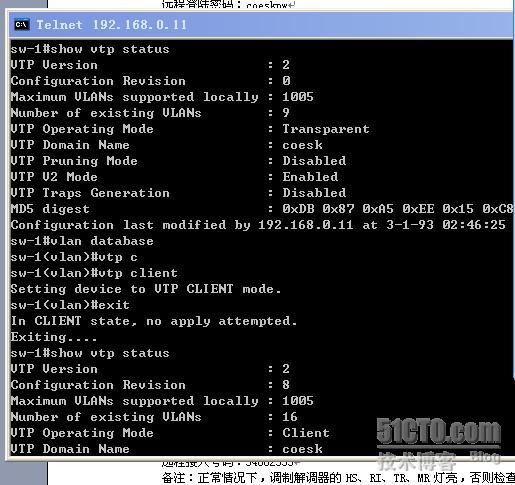The width and height of the screenshot is (515, 485).
Task: Select the 'VTP Pruning Mode : Disabled' line
Action: coord(178,161)
